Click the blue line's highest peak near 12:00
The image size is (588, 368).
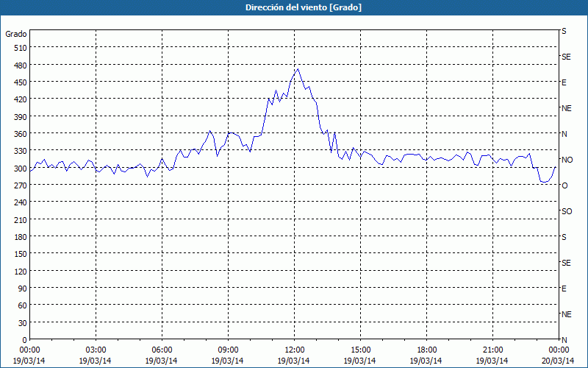[x=297, y=69]
